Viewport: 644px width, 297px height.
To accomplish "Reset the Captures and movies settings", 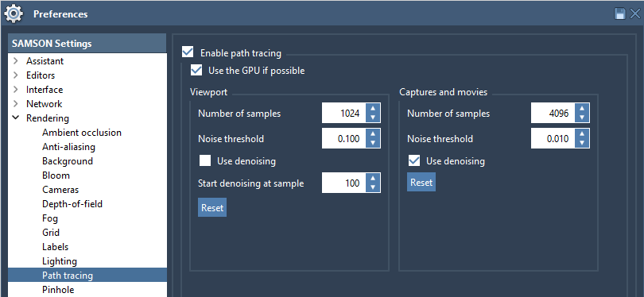I will (x=421, y=182).
